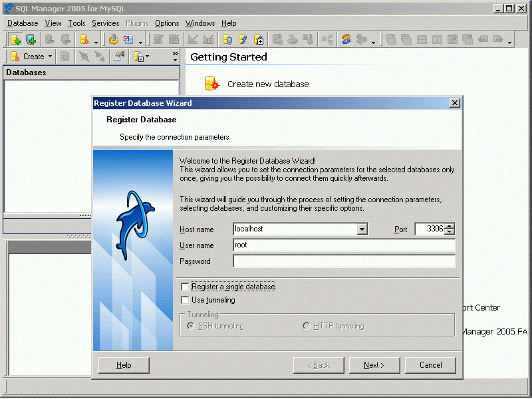Image resolution: width=532 pixels, height=399 pixels.
Task: Select the SSH tunneling radio button
Action: tap(191, 326)
